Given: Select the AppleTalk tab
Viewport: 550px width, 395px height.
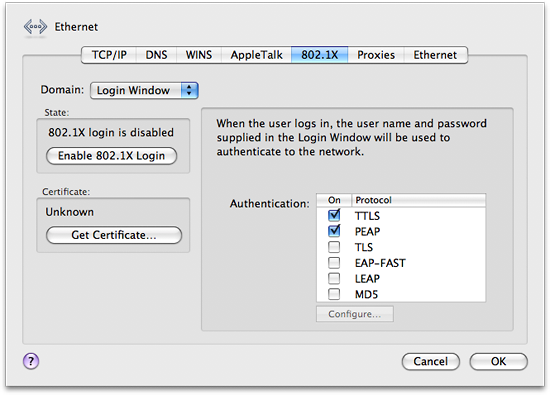Looking at the screenshot, I should 256,55.
